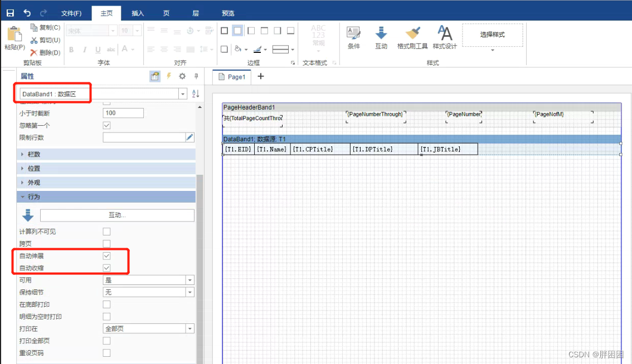Click the 互动... button in 行为 section
The width and height of the screenshot is (632, 364).
pos(117,215)
